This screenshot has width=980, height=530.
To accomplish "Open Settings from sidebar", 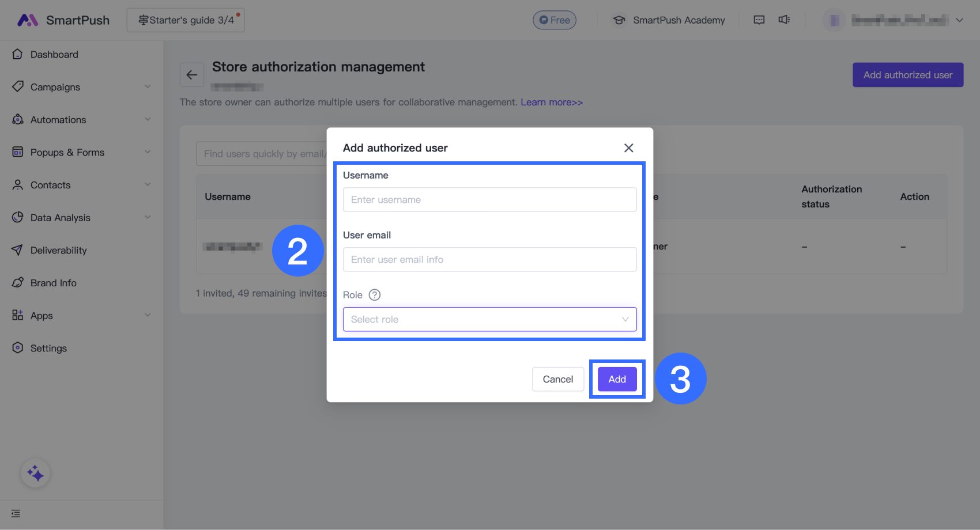I will pos(48,348).
